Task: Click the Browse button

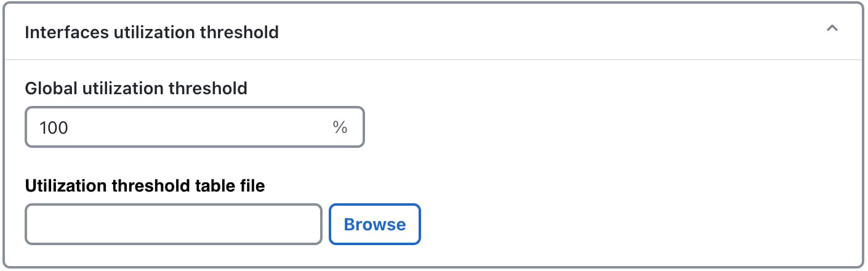Action: click(374, 224)
